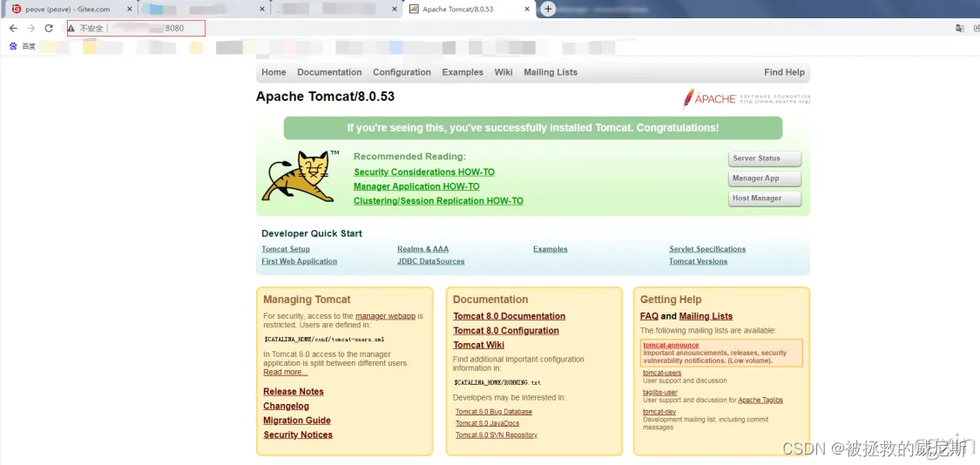This screenshot has width=980, height=465.
Task: Open Tomcat 8.0 Bug Database link
Action: coord(494,412)
